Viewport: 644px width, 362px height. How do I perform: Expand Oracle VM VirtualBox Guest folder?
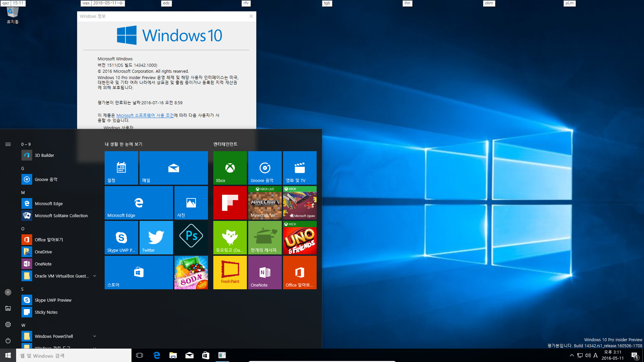click(95, 276)
